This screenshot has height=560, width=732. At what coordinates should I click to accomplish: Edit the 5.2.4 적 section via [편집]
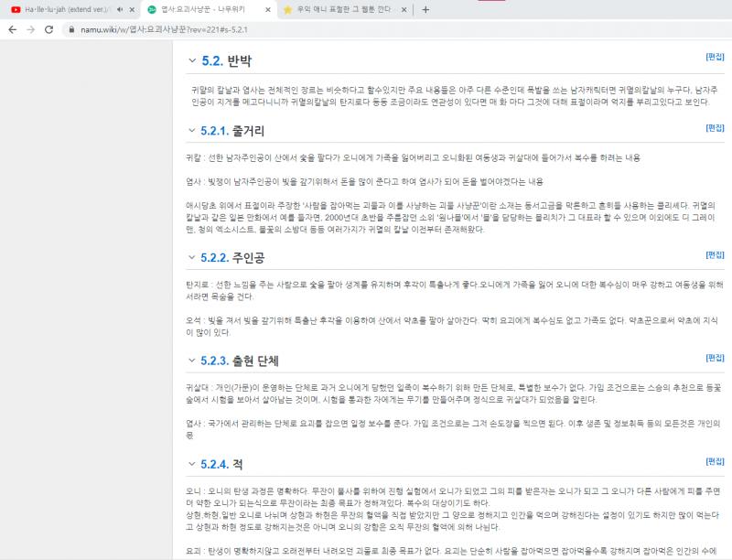coord(715,461)
